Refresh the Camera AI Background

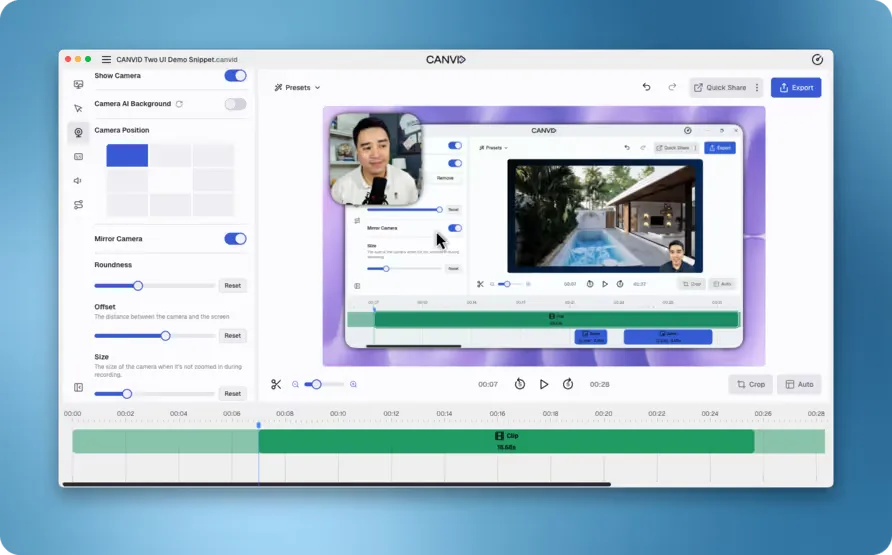pos(179,104)
